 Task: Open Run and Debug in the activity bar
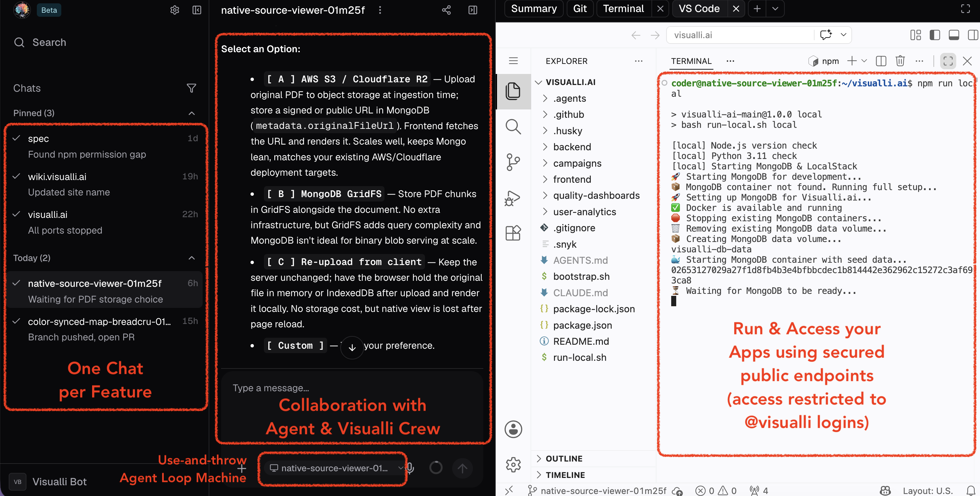coord(513,198)
